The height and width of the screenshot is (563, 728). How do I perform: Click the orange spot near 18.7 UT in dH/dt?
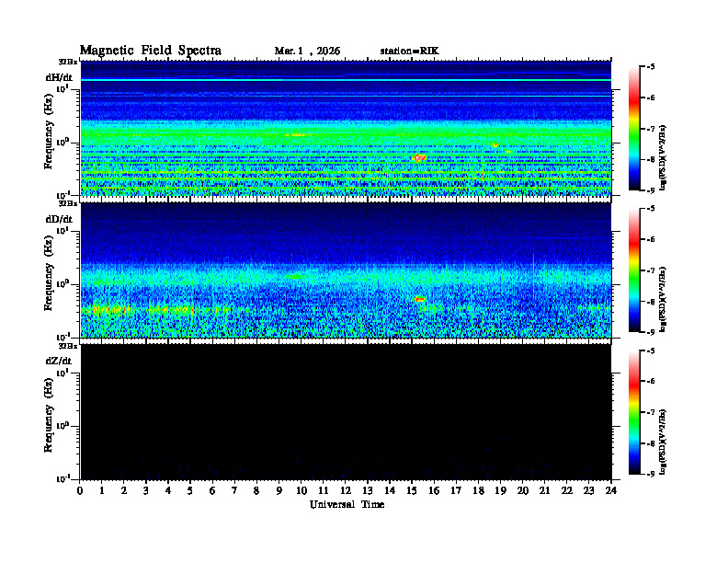495,145
